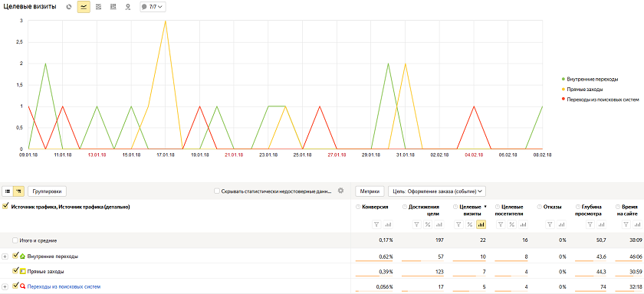Click percent icon under Целевые визиты
Viewport: 644px width, 294px height.
click(469, 224)
